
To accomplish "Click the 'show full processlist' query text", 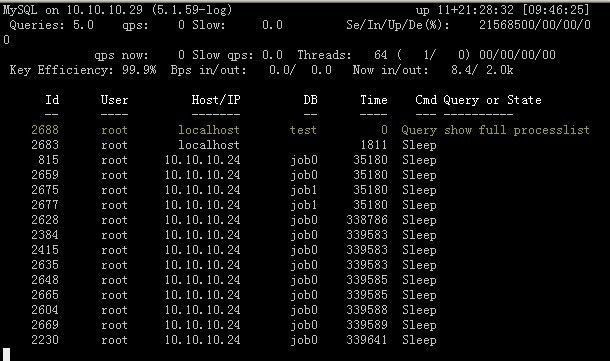I will click(517, 130).
